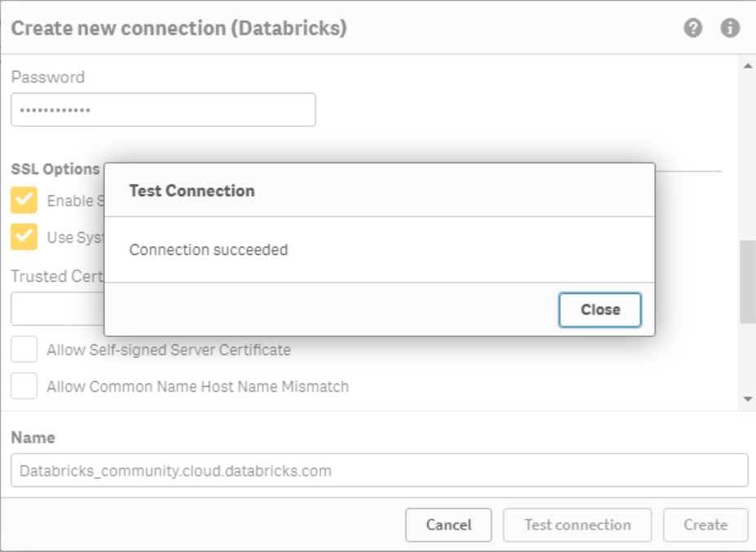The image size is (756, 552).
Task: Click the scroll up arrow
Action: 748,66
